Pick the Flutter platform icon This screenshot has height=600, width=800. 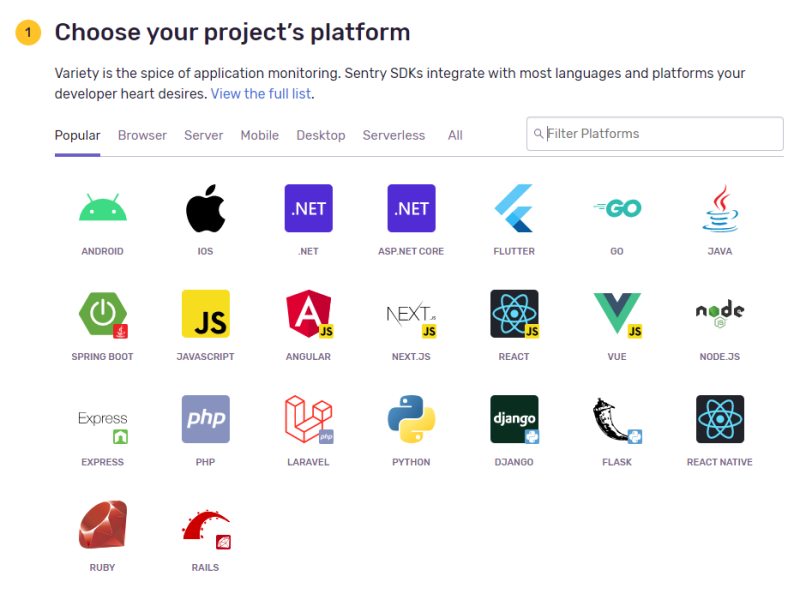pos(514,209)
